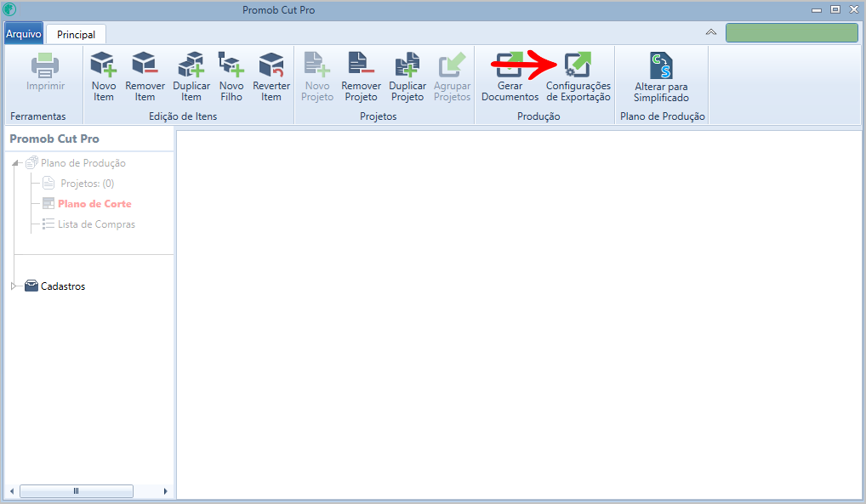Click the horizontal scrollbar thumb
This screenshot has height=504, width=866.
[x=77, y=490]
